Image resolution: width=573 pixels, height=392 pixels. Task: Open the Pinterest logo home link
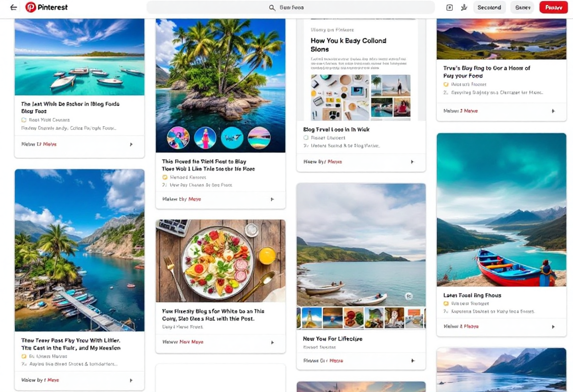click(47, 8)
